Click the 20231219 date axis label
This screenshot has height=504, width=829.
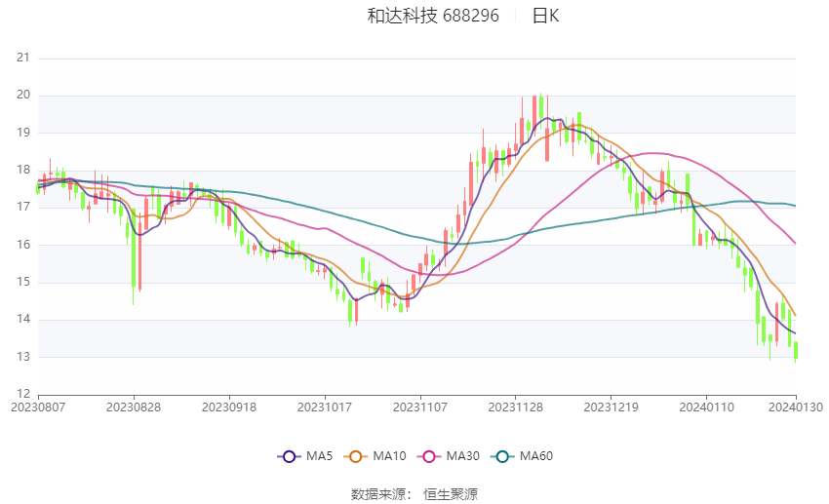click(612, 407)
